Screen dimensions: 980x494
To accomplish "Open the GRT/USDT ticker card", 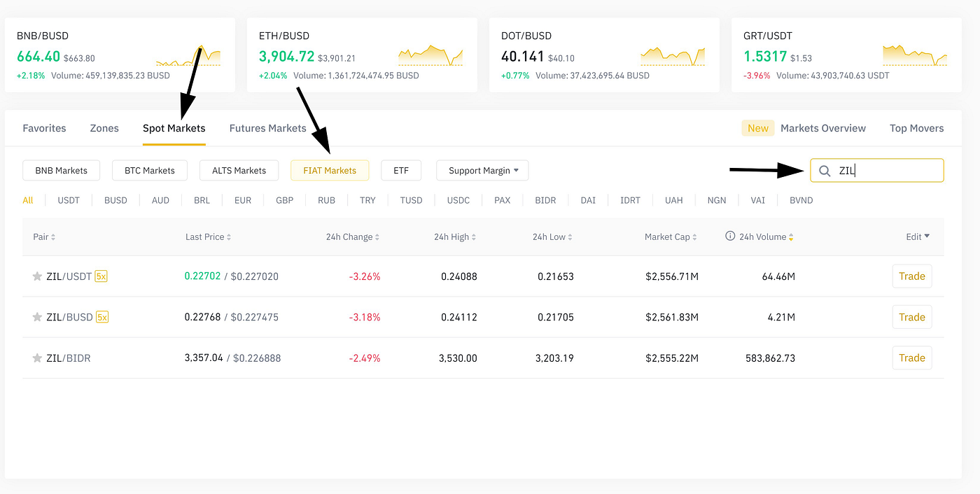I will point(846,55).
